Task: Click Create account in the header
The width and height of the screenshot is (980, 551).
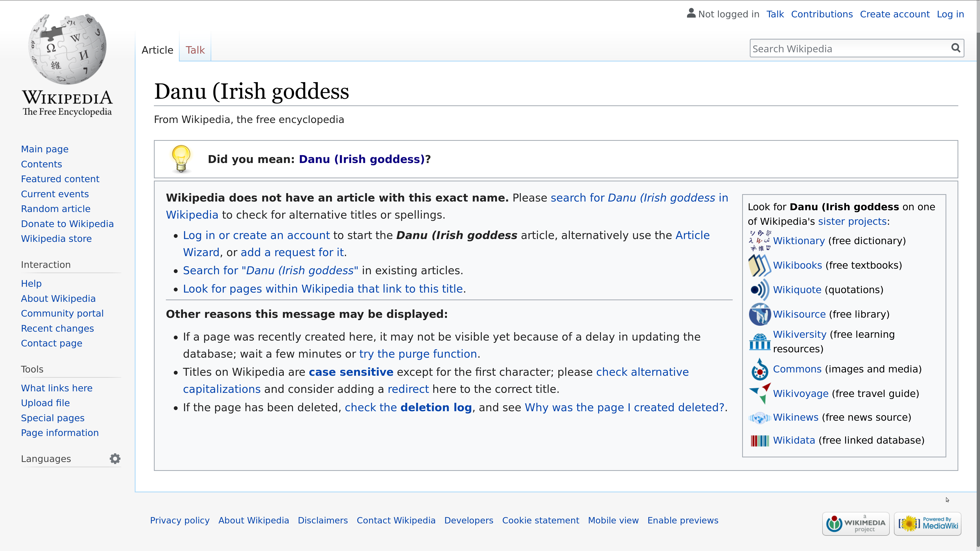Action: pos(895,14)
